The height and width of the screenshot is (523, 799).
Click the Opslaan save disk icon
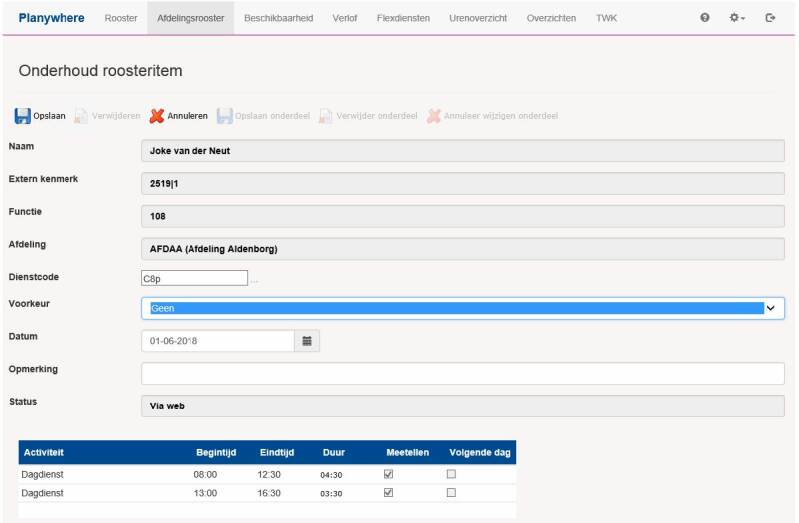[x=22, y=116]
